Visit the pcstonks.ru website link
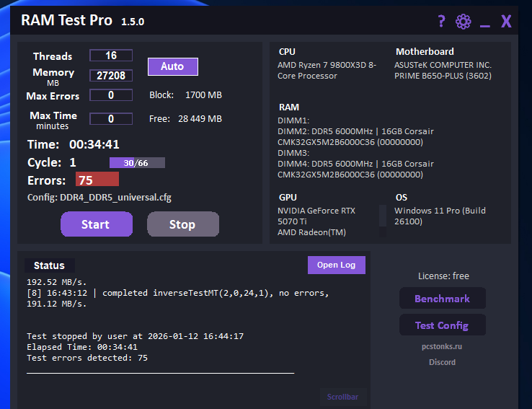Screen dimensions: 532x409 point(442,346)
